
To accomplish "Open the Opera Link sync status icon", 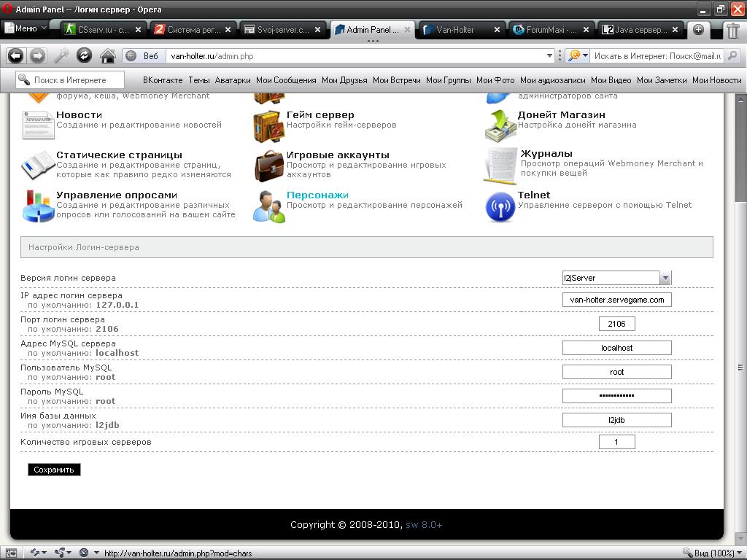I will point(38,553).
